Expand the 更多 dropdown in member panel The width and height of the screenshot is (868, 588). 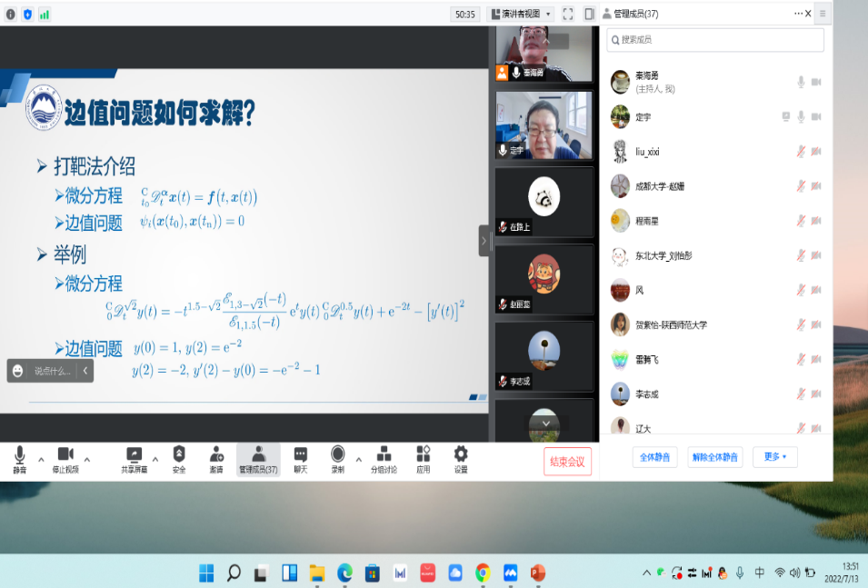pos(775,457)
